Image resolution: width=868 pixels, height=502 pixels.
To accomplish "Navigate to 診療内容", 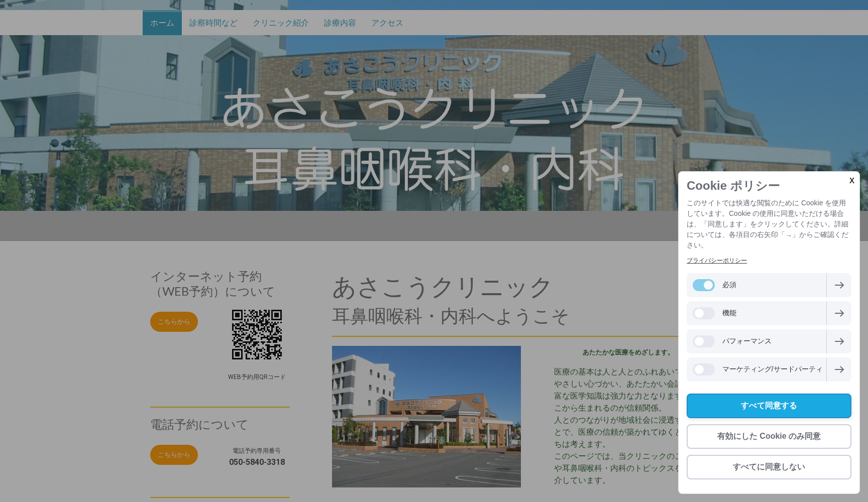I will point(340,23).
